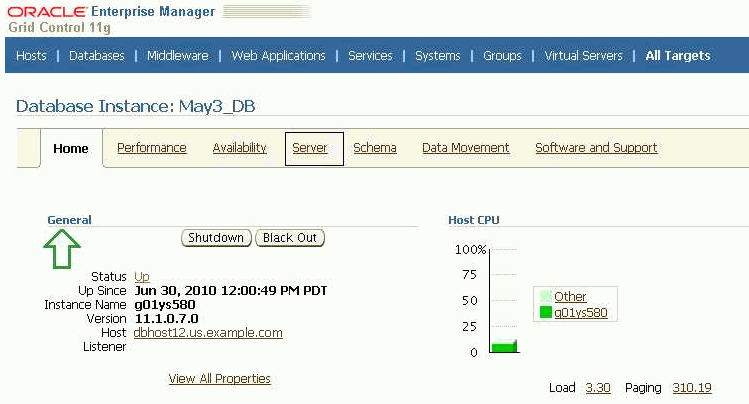749x404 pixels.
Task: Click the Oracle Enterprise Manager logo
Action: click(111, 11)
